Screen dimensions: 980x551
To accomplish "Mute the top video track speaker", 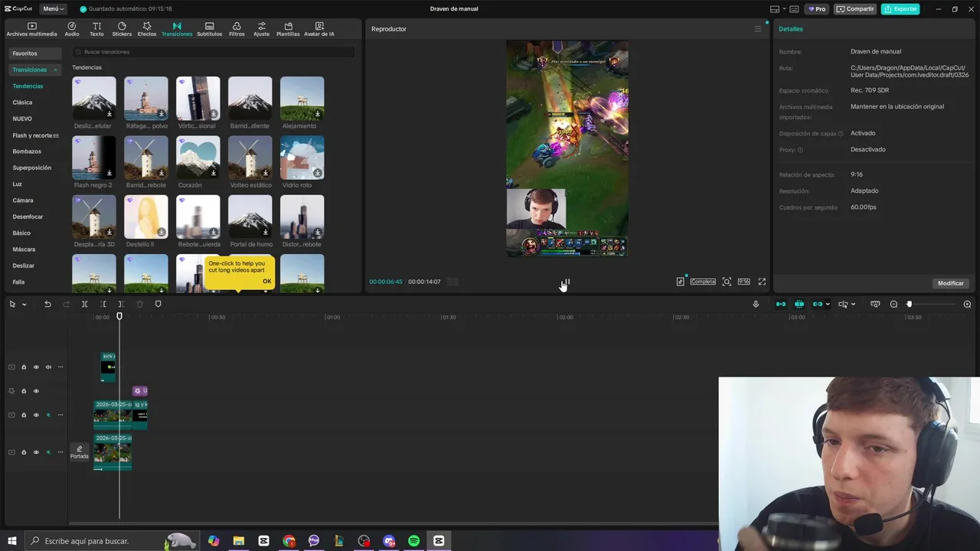I will pyautogui.click(x=48, y=367).
